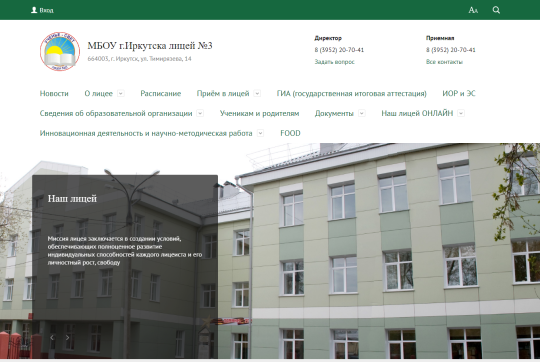
Task: Open the FOOD menu item
Action: click(290, 133)
